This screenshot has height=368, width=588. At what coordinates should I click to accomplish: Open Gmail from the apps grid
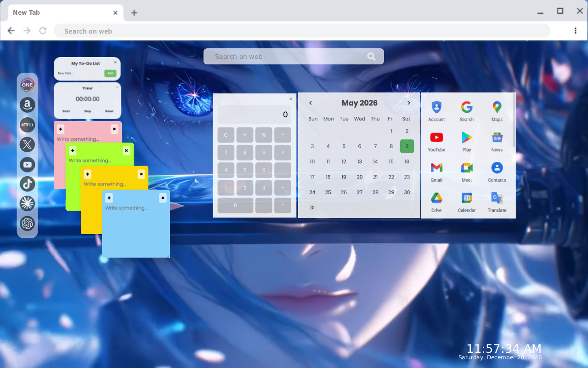tap(436, 172)
